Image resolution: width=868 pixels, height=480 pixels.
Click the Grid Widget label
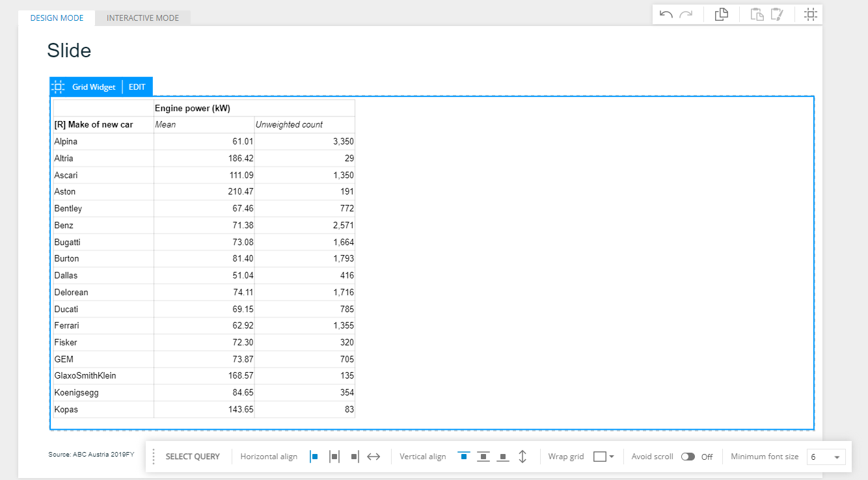[94, 87]
